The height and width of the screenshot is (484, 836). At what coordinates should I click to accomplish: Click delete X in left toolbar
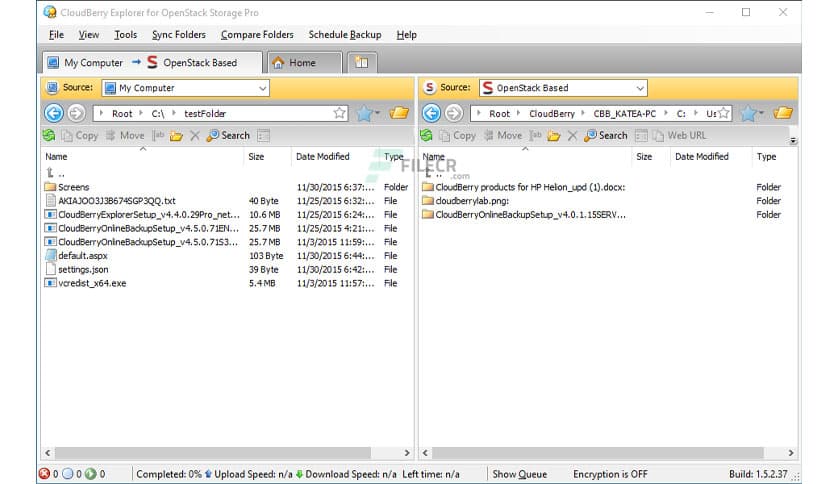click(195, 136)
